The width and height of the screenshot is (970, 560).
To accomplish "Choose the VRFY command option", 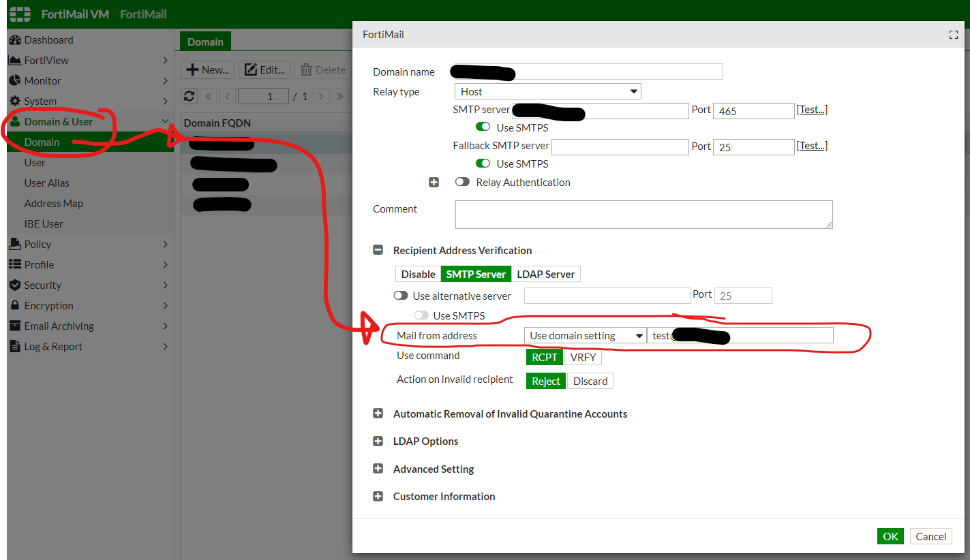I will pyautogui.click(x=583, y=358).
